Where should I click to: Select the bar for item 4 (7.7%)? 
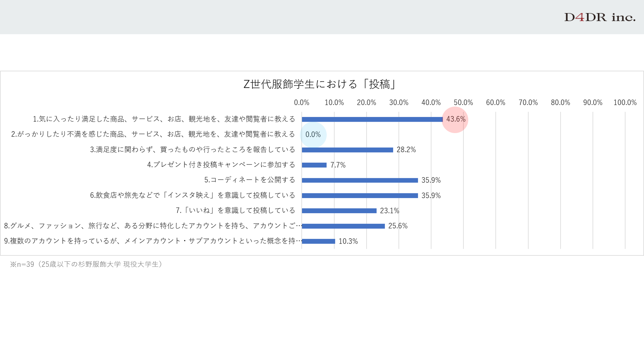click(x=314, y=165)
